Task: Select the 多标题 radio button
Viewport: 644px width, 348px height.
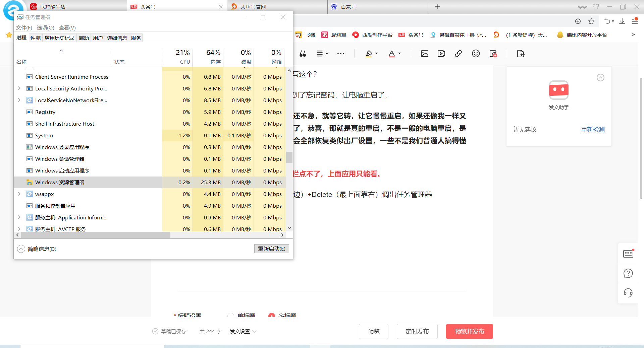Action: 272,315
